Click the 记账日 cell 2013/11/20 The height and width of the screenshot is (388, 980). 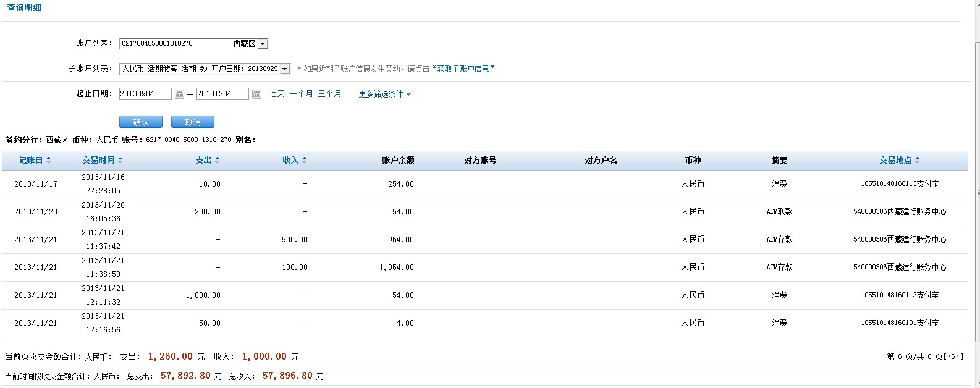36,212
